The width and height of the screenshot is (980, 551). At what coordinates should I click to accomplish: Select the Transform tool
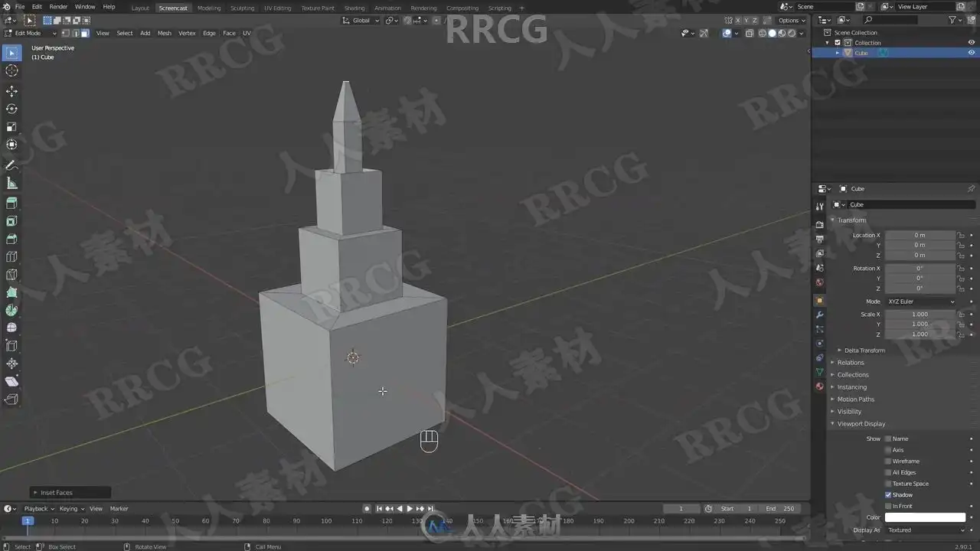point(11,145)
